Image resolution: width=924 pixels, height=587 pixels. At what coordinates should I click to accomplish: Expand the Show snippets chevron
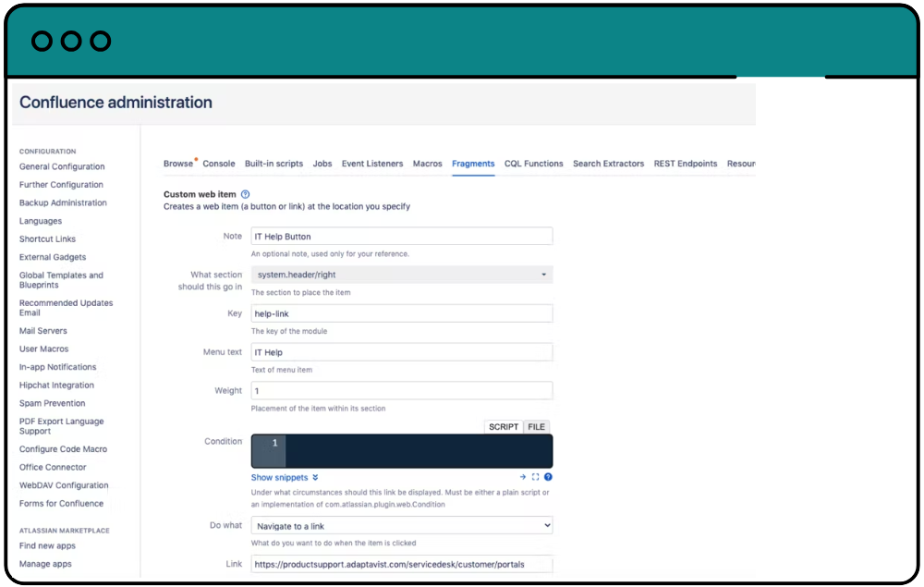click(315, 477)
